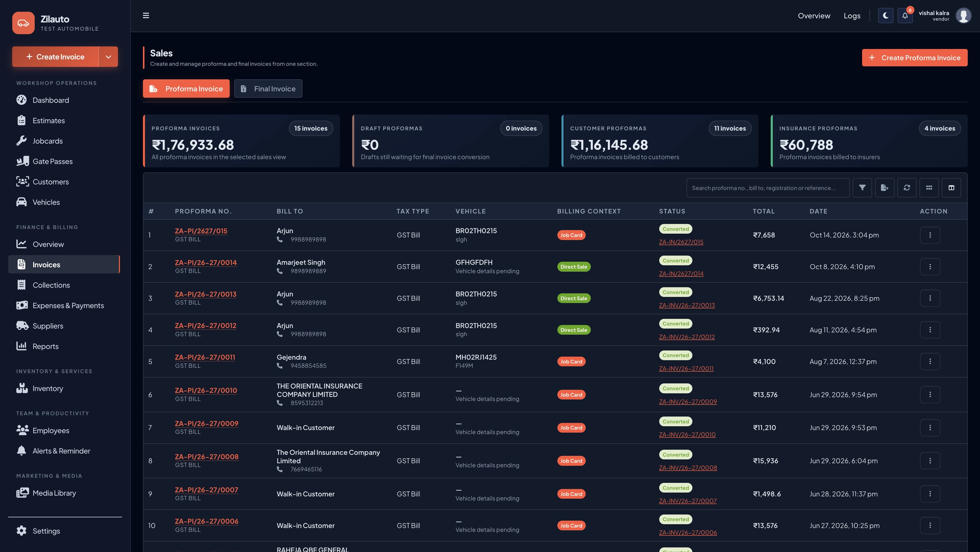Toggle dark mode moon icon
Screen dimensions: 980x552
coord(885,16)
